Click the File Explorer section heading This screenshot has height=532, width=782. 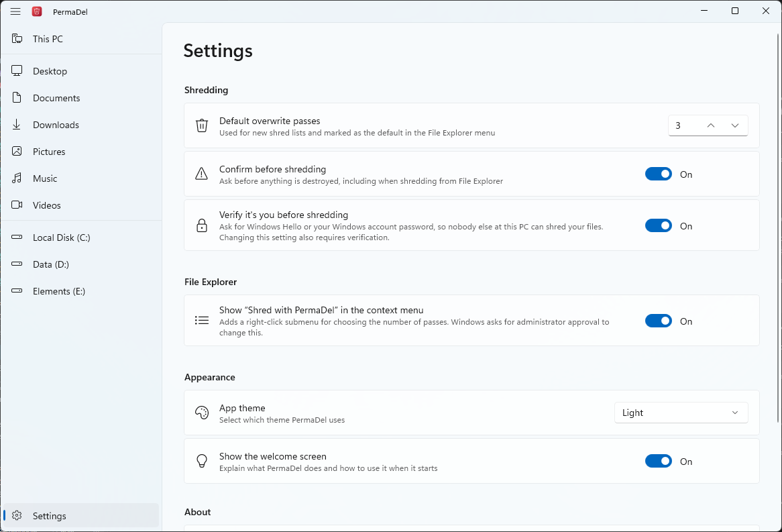tap(211, 282)
